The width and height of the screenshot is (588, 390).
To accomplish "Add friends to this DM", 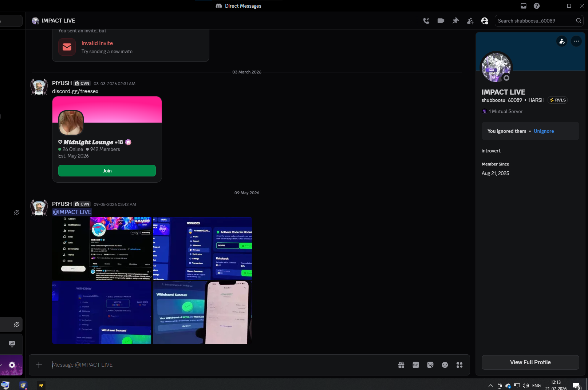I will [x=470, y=21].
